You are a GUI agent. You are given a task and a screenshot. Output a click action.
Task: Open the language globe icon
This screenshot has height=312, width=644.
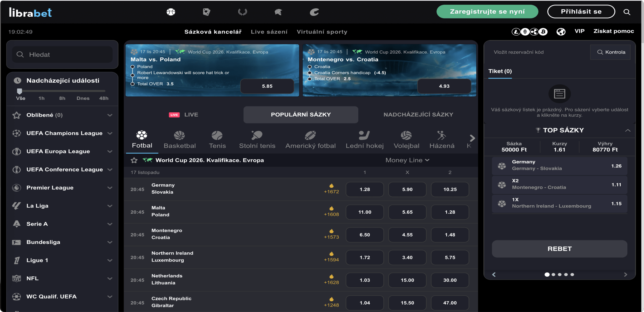tap(561, 32)
